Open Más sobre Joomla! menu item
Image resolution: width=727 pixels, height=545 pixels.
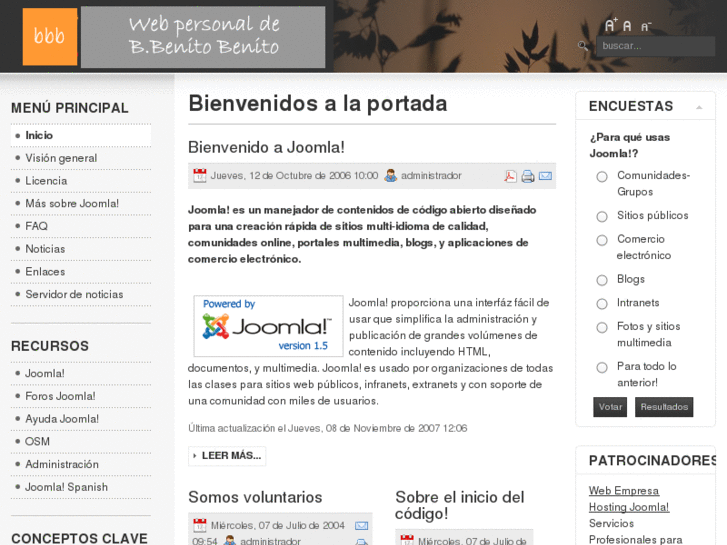(81, 204)
